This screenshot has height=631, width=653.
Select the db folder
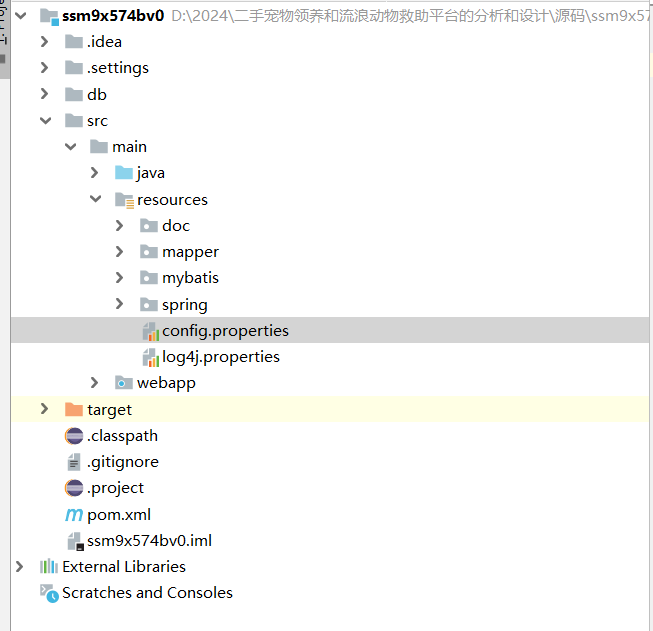pos(96,95)
